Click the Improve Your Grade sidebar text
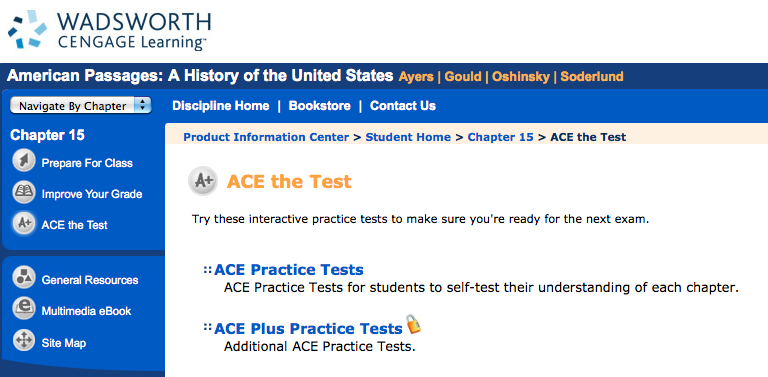Image resolution: width=768 pixels, height=377 pixels. tap(92, 194)
